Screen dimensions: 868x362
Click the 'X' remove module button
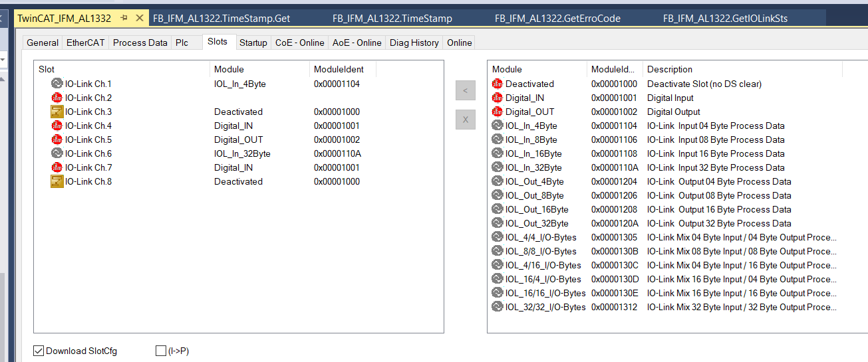(x=466, y=120)
